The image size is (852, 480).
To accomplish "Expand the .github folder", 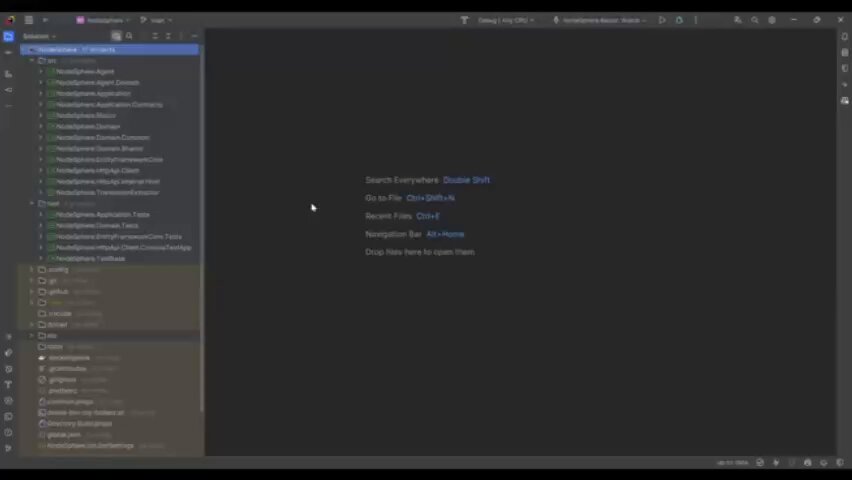I will pyautogui.click(x=32, y=292).
